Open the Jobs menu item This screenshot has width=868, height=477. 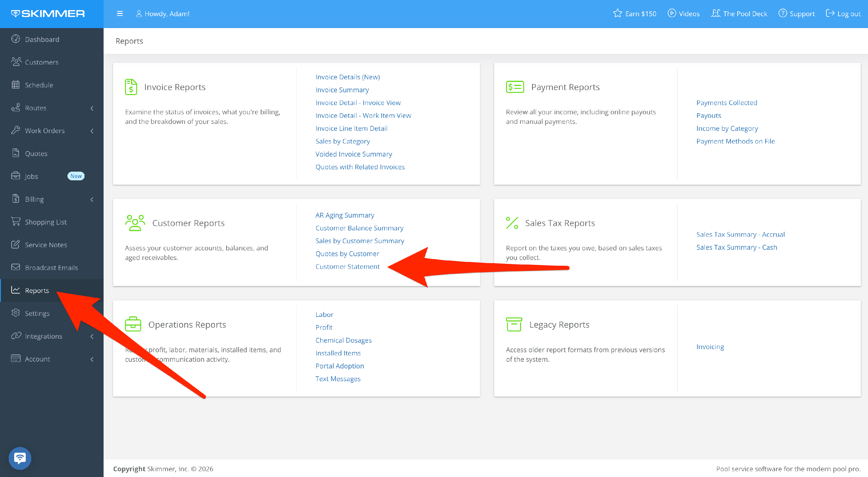(31, 176)
